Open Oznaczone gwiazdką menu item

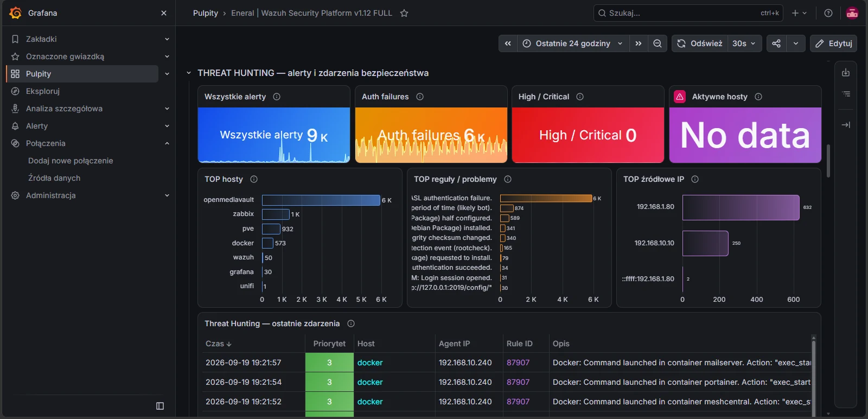click(x=65, y=56)
